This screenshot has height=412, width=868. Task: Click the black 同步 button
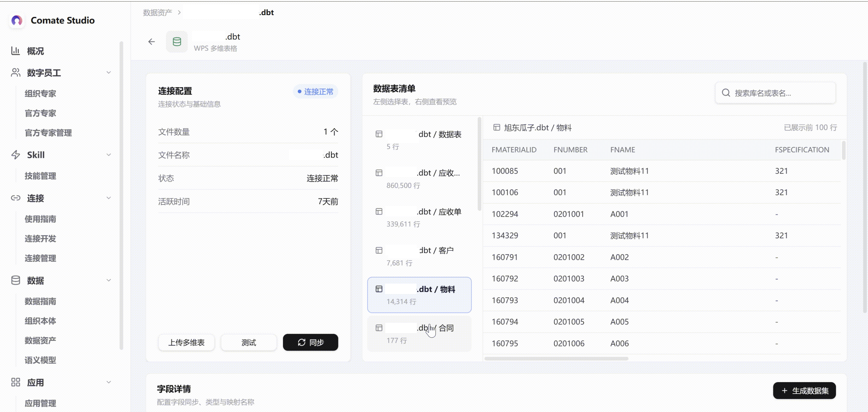(310, 342)
